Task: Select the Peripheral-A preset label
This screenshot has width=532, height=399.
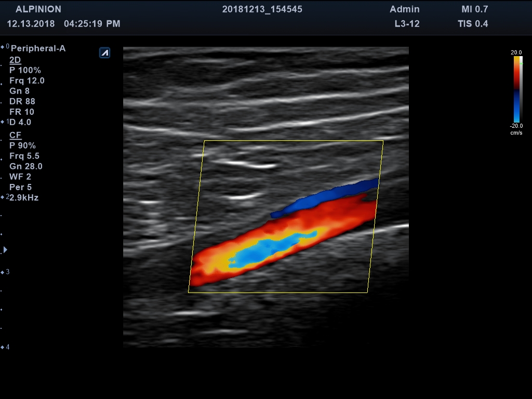Action: (x=38, y=49)
